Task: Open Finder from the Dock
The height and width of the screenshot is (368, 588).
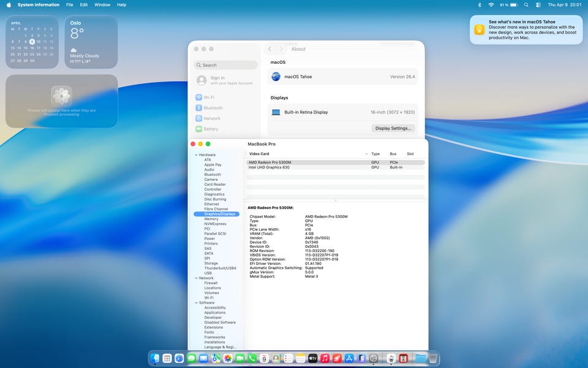Action: (x=155, y=358)
